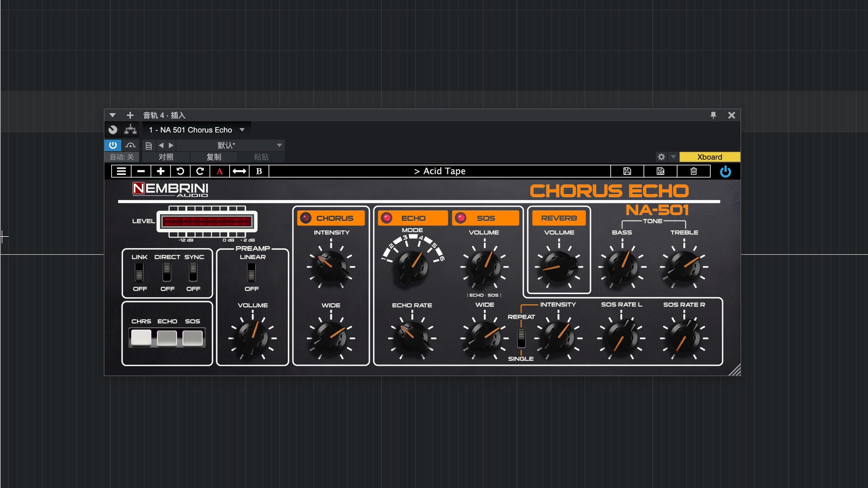868x488 pixels.
Task: Delete the preset with trash icon
Action: click(693, 171)
